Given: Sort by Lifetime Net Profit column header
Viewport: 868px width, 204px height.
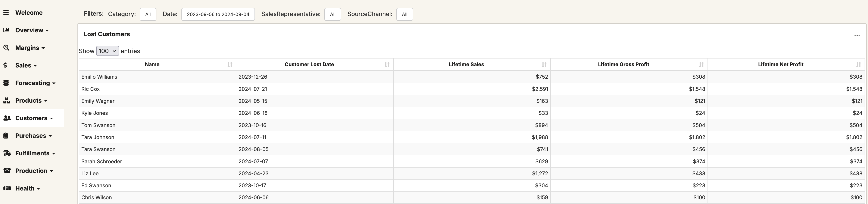Looking at the screenshot, I should coord(780,64).
